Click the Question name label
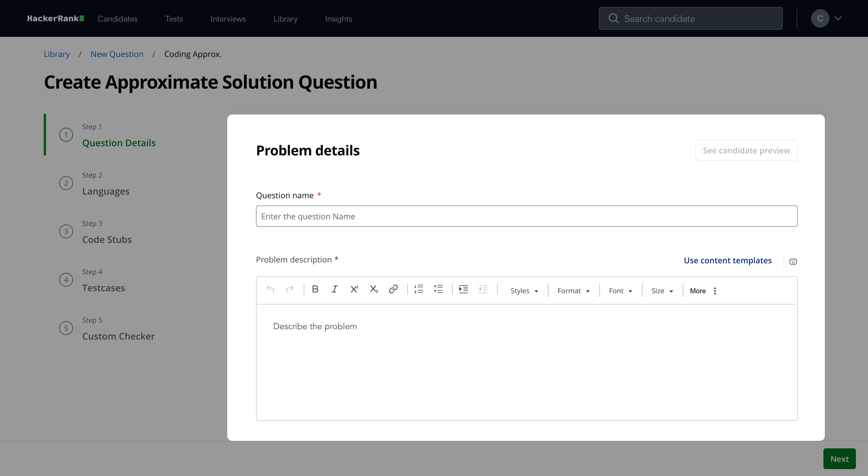 tap(285, 195)
